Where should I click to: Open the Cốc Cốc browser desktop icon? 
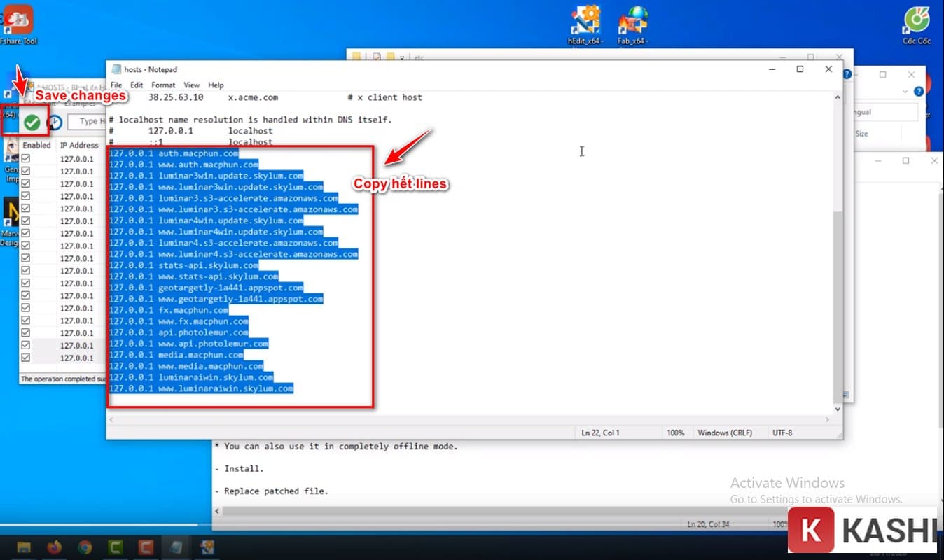tap(917, 24)
